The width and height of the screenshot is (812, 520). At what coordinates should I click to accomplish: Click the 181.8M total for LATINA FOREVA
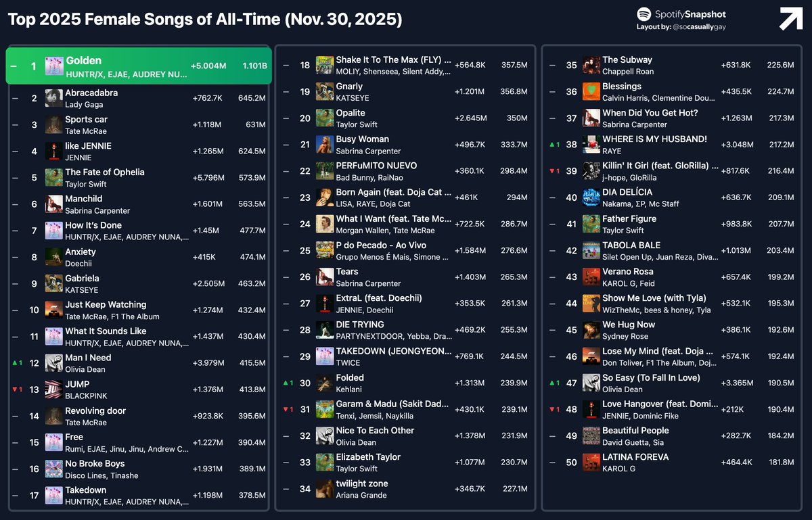pyautogui.click(x=780, y=463)
